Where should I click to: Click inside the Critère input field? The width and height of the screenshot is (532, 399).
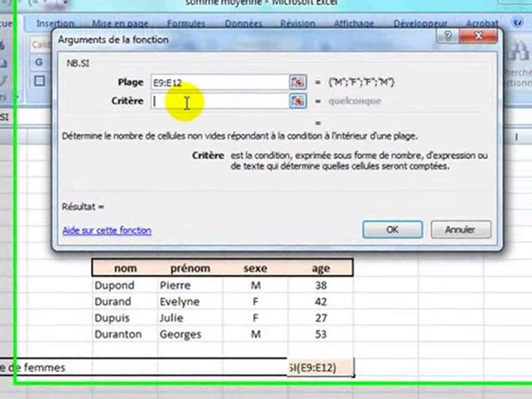coord(219,101)
